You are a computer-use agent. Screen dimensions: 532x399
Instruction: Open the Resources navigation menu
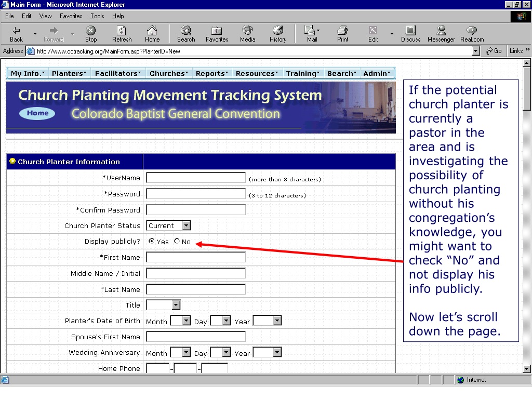[257, 73]
